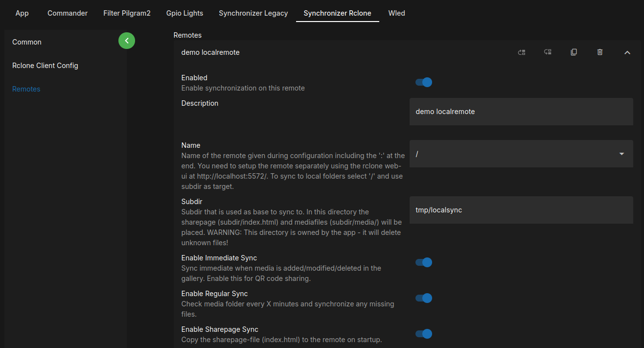Viewport: 644px width, 348px height.
Task: Disable the Sharepage Sync toggle
Action: [423, 333]
